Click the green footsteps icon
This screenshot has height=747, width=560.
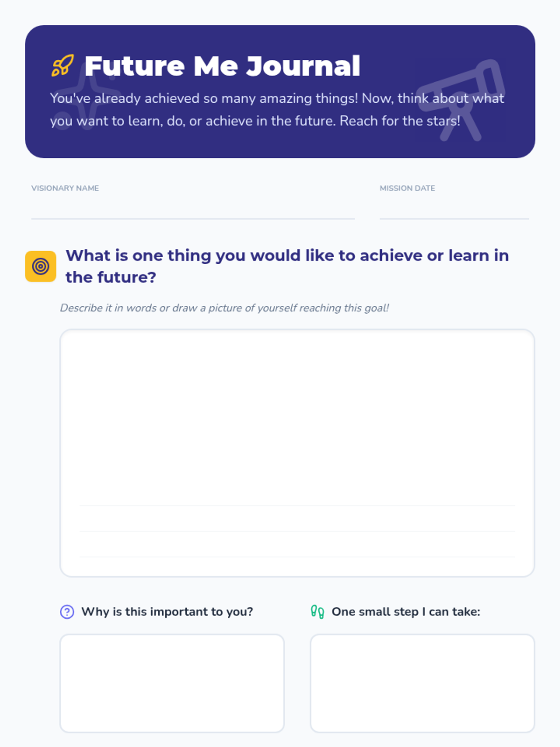pyautogui.click(x=317, y=612)
